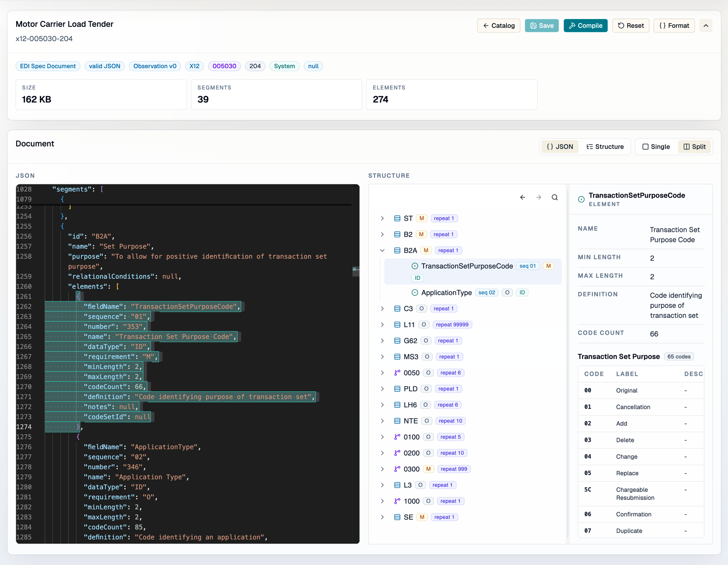Compile the EDI spec
Screen dimensions: 728x565
pos(585,25)
